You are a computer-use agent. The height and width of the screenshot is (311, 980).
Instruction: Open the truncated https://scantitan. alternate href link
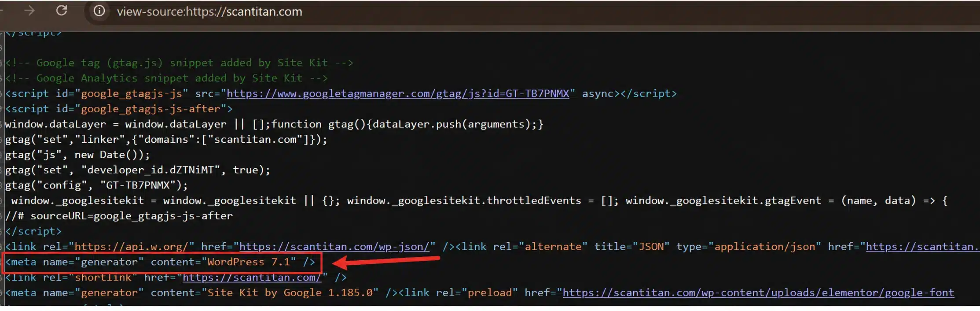click(x=923, y=247)
